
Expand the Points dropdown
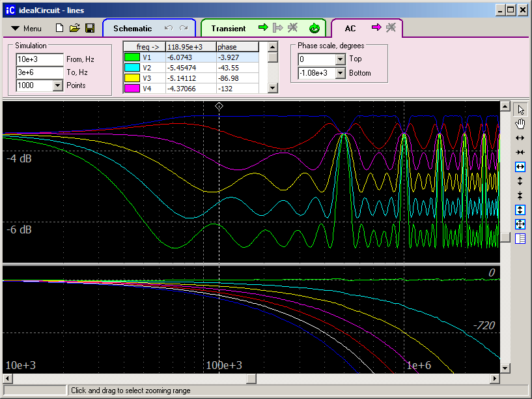point(57,85)
